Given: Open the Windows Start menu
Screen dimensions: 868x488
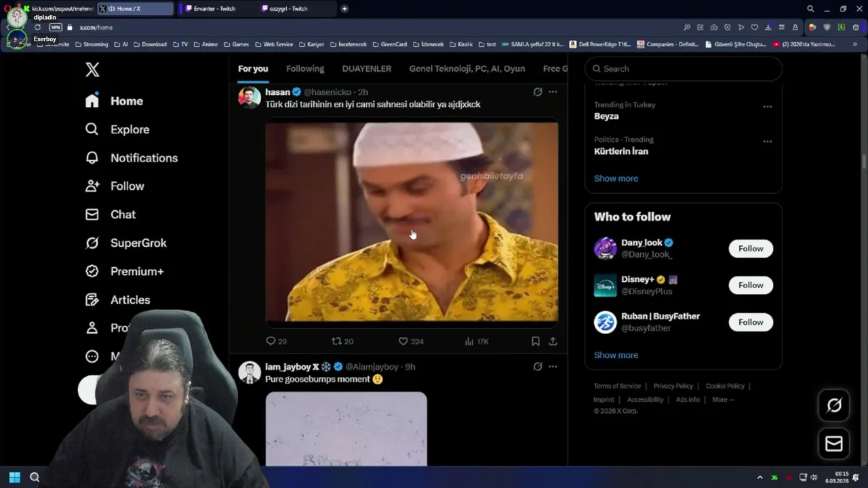Looking at the screenshot, I should point(14,477).
